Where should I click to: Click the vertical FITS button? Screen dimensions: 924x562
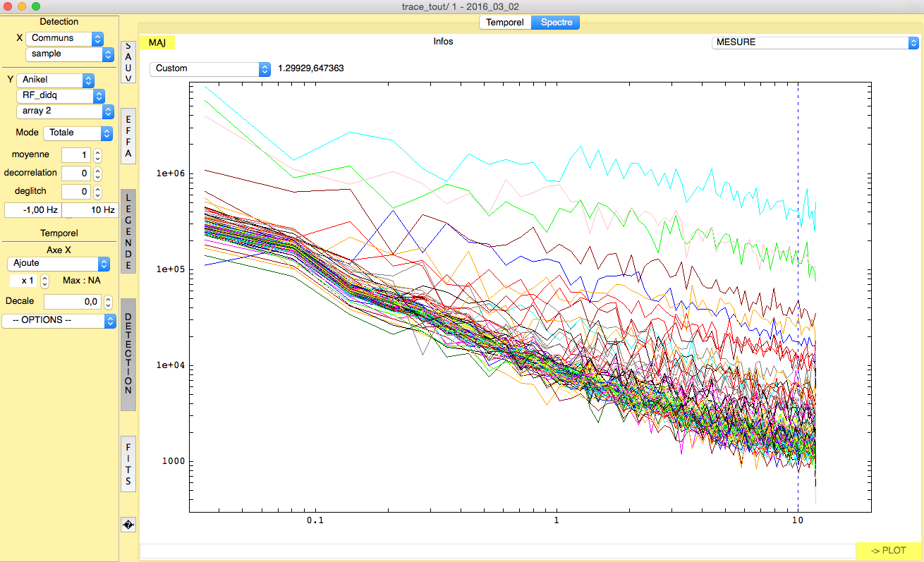(128, 464)
